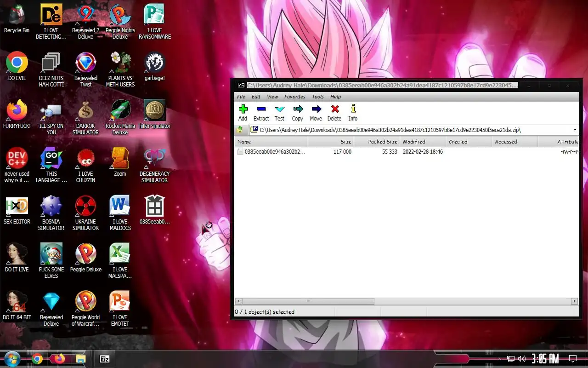Select the Bejeweled 2 Deluxe desktop icon
The width and height of the screenshot is (588, 368).
point(85,22)
